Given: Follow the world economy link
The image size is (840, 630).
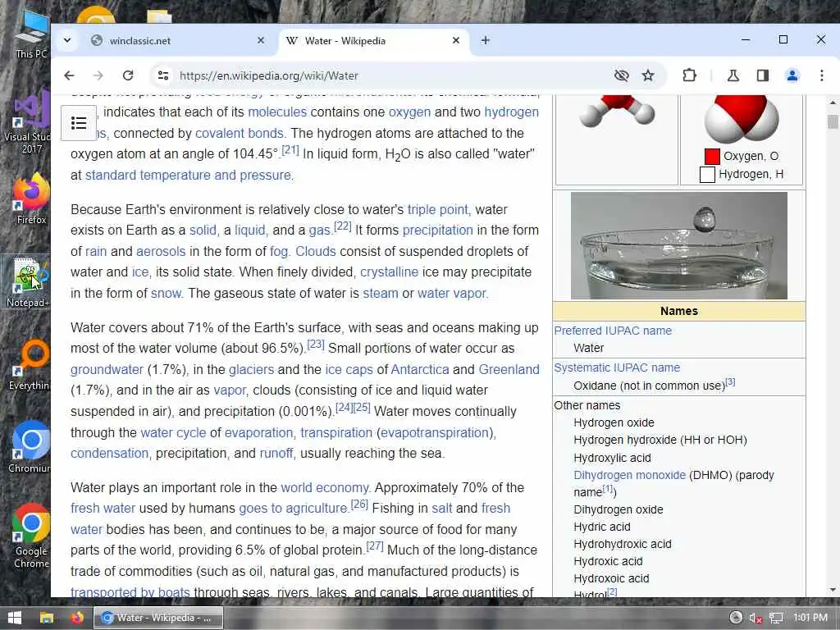Looking at the screenshot, I should click(x=325, y=488).
